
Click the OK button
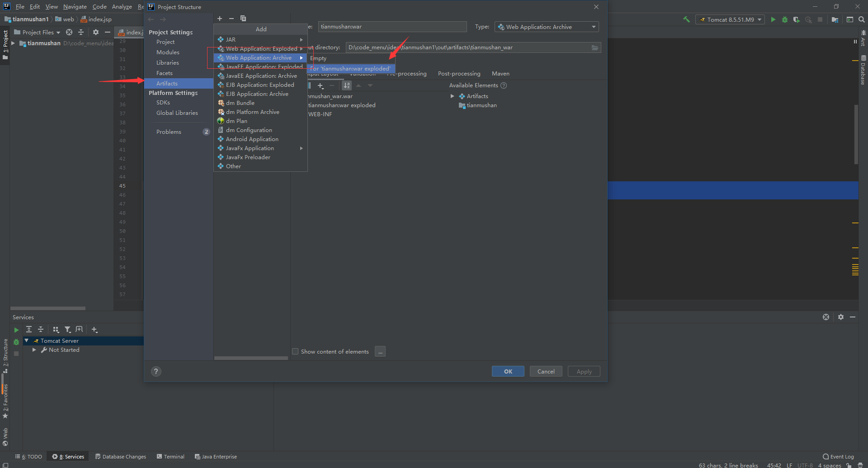[508, 371]
